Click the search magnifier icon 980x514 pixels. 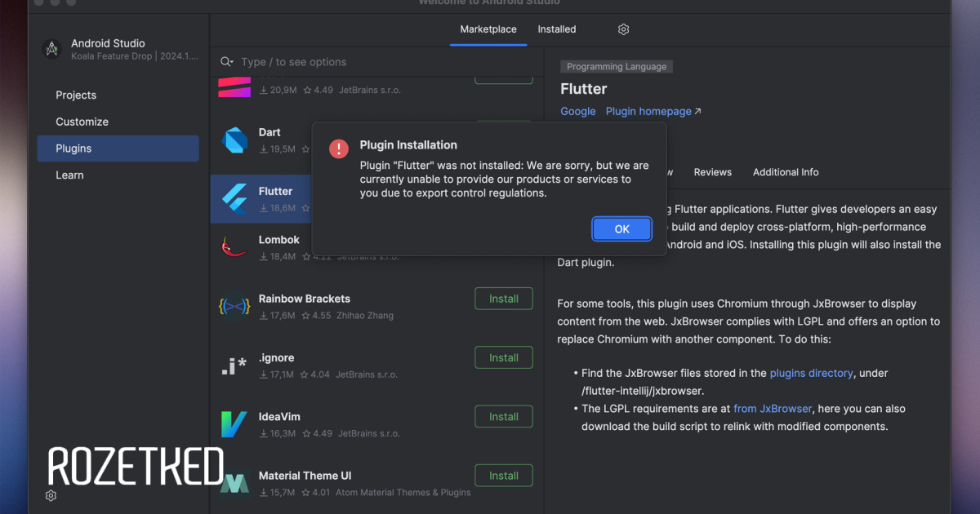tap(226, 62)
